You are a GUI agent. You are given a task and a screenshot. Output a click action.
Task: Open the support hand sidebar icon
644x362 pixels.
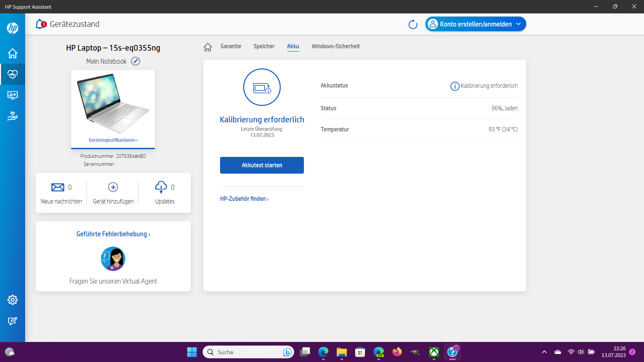pos(12,116)
